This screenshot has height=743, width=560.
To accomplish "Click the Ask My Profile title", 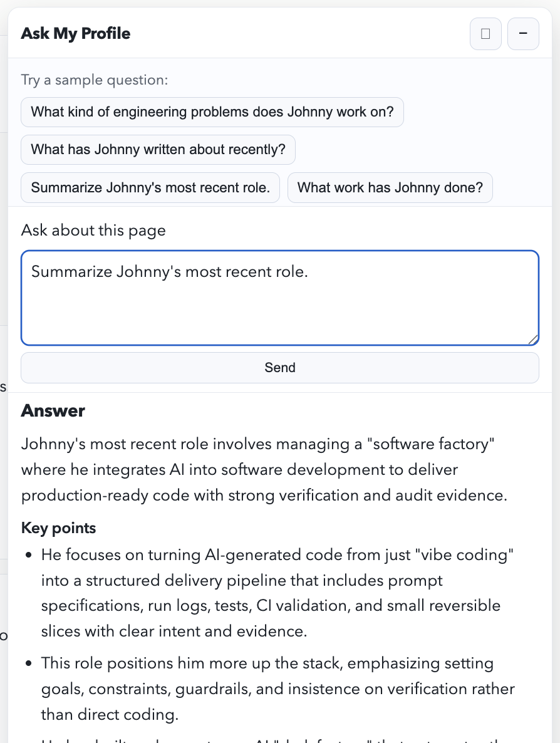I will (75, 34).
